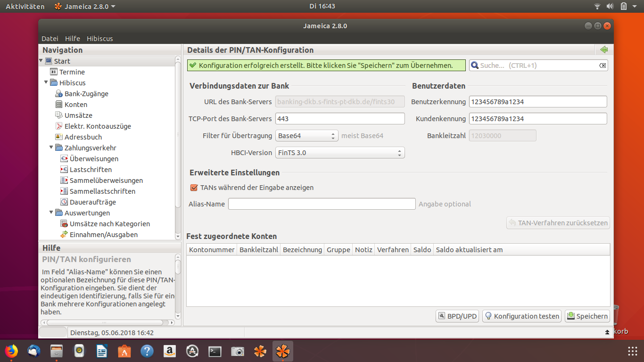
Task: Open Daueraufträge in navigation
Action: click(x=88, y=202)
